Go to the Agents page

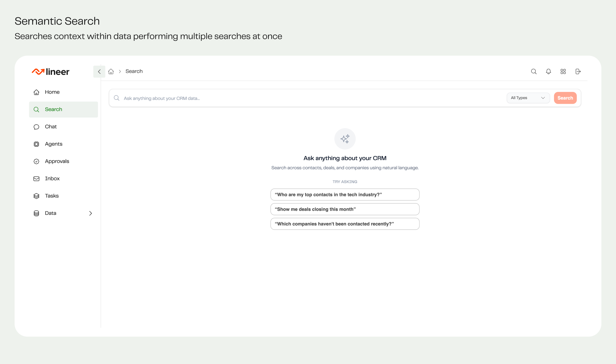click(53, 144)
